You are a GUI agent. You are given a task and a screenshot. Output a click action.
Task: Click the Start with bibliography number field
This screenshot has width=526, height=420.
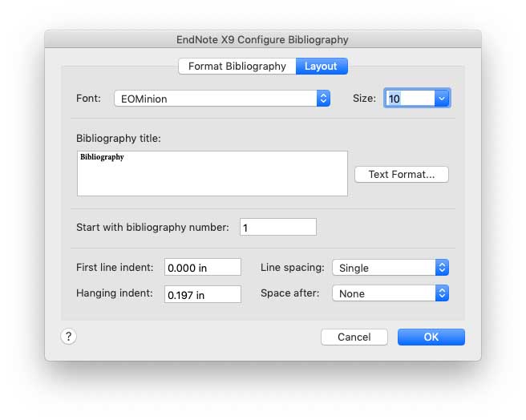278,227
